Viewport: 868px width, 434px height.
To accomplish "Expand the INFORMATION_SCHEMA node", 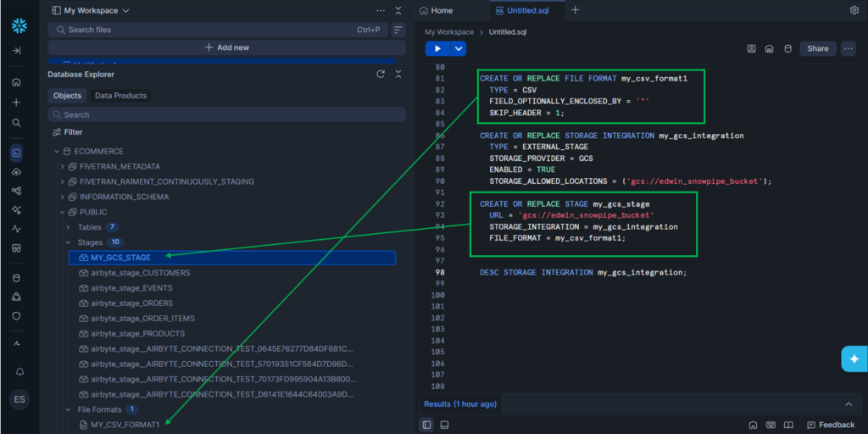I will (x=62, y=197).
